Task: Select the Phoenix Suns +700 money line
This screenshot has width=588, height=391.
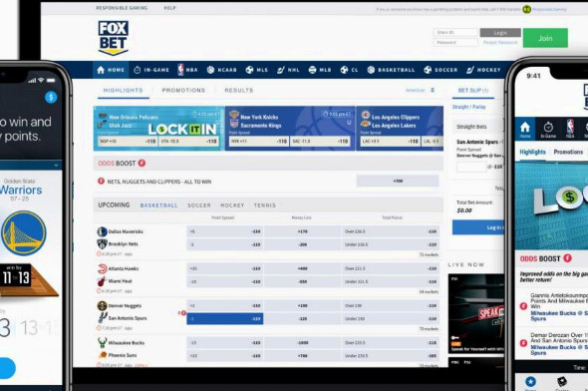Action: [x=302, y=356]
